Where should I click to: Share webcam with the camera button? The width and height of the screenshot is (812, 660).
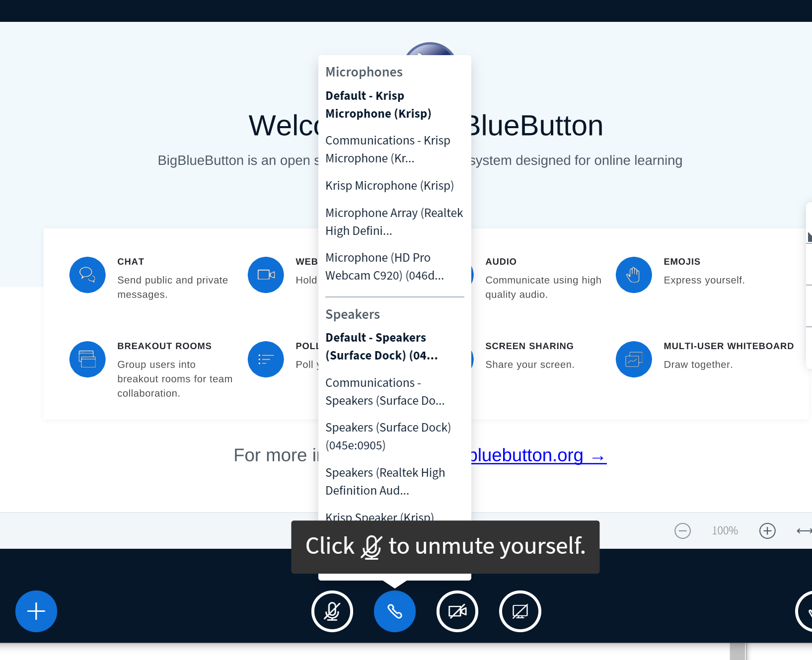tap(457, 611)
